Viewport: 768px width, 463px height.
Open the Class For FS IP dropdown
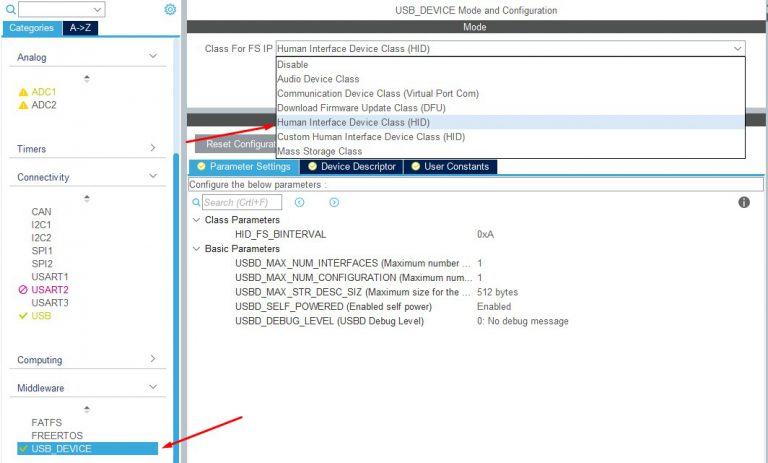[510, 48]
